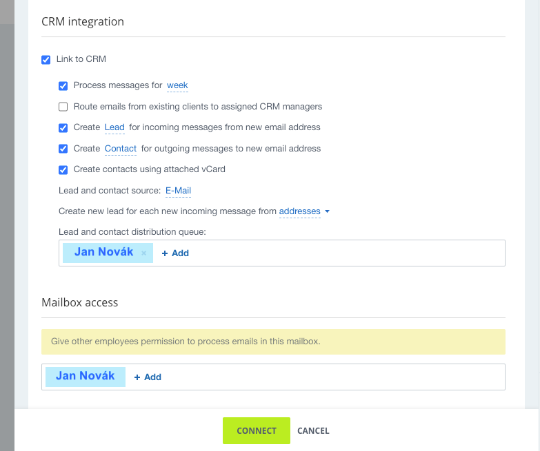Click the plus Add in Mailbox access
The width and height of the screenshot is (540, 451).
pos(148,377)
